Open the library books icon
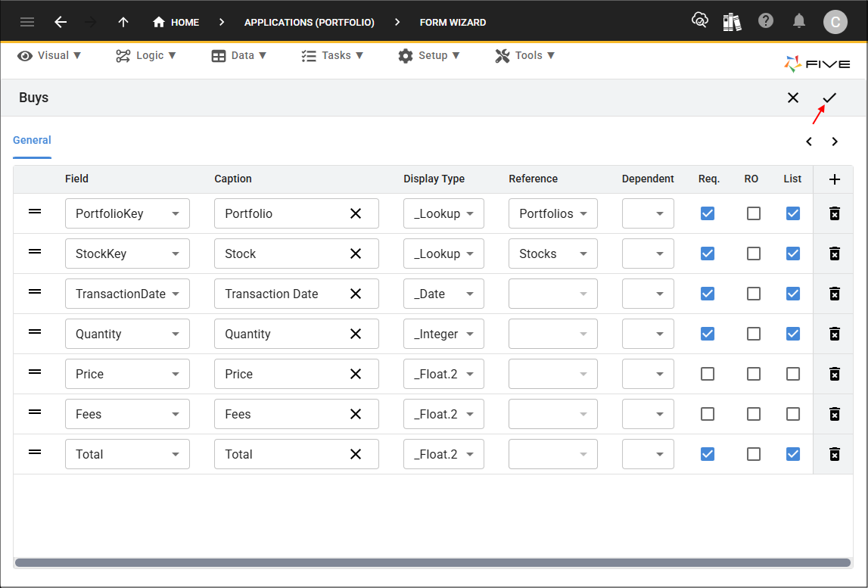868x588 pixels. click(x=732, y=22)
